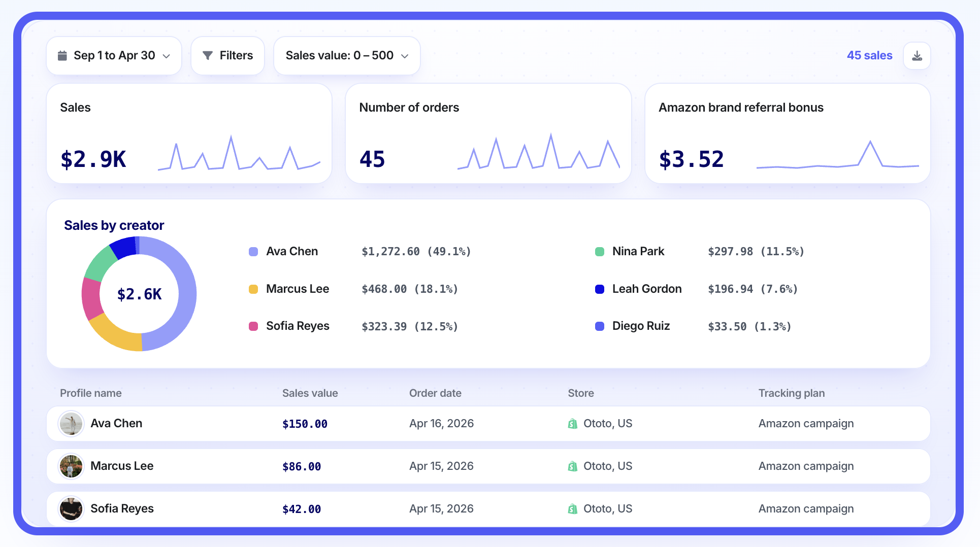Select the $42.00 sales value cell

[x=302, y=509]
